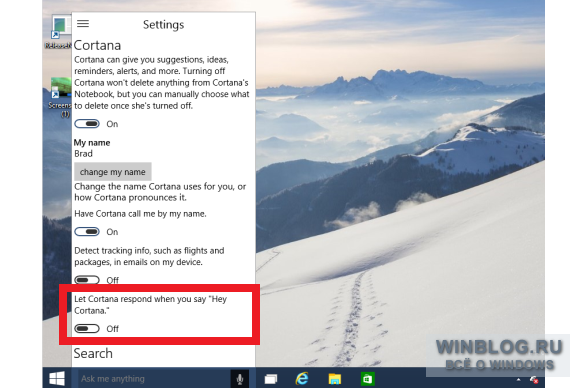Click the network status tray icon

point(534,379)
